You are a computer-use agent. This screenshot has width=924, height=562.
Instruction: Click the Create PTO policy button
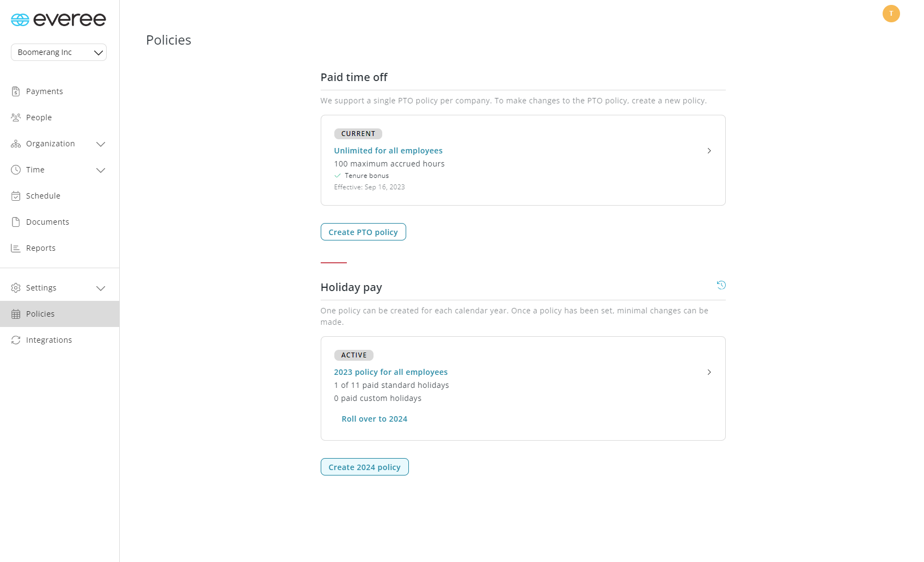click(363, 232)
